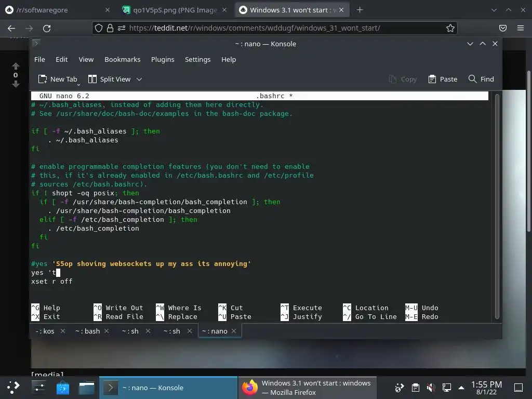Click the Paste toolbar button
This screenshot has height=399, width=532.
pos(443,79)
